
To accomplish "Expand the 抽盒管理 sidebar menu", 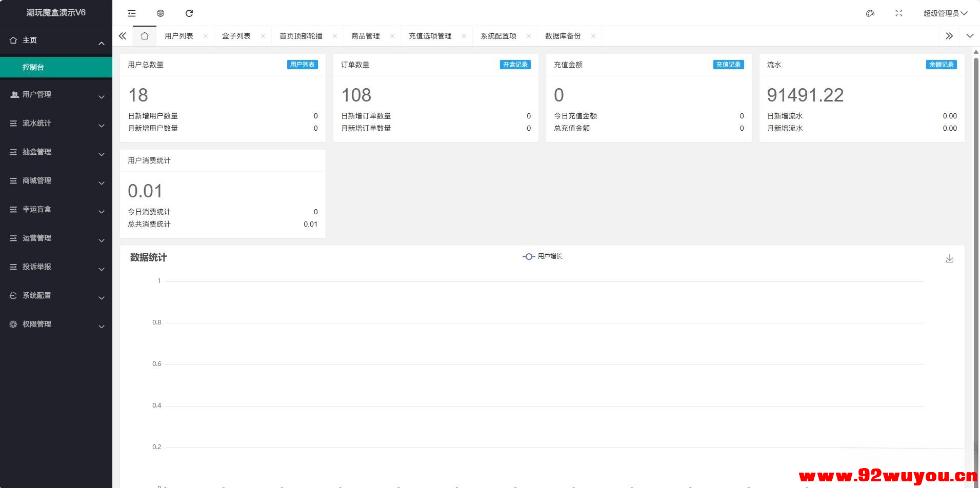I will tap(56, 152).
